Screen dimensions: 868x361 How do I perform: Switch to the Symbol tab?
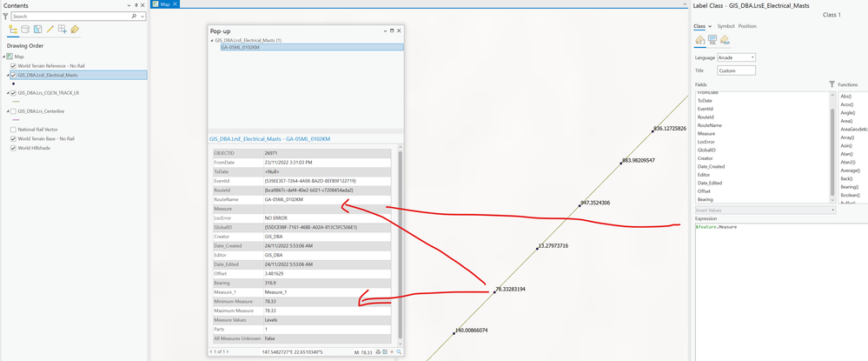click(726, 26)
